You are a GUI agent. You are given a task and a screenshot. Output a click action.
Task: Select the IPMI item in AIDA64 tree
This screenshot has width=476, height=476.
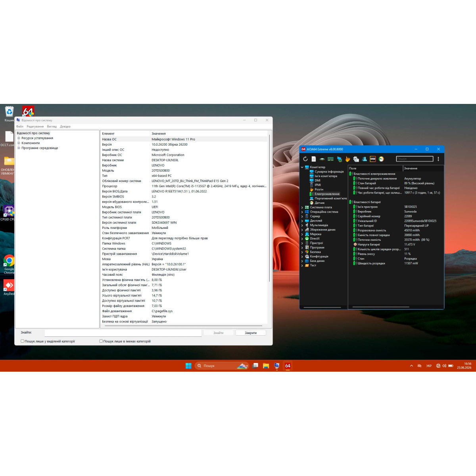tap(318, 185)
